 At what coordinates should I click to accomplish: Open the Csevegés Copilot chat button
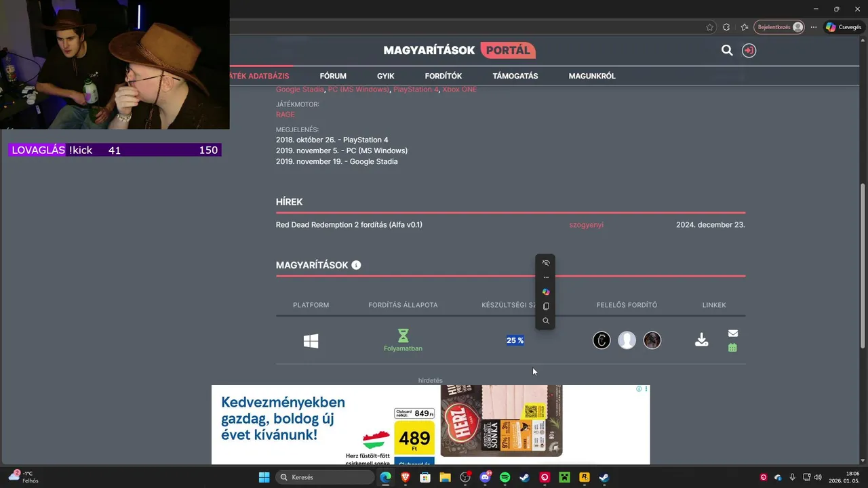tap(843, 27)
